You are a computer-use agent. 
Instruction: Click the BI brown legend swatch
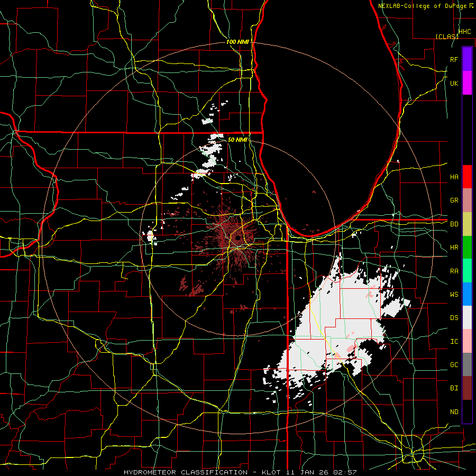(467, 388)
